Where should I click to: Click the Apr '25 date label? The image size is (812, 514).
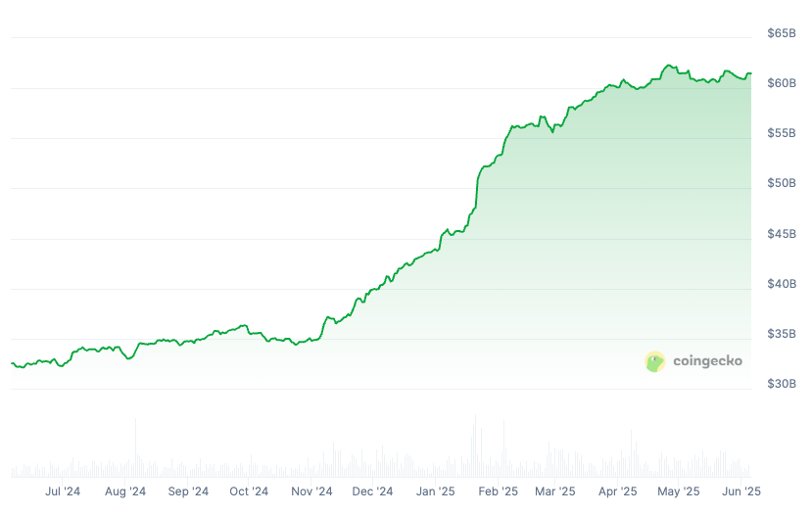click(617, 491)
